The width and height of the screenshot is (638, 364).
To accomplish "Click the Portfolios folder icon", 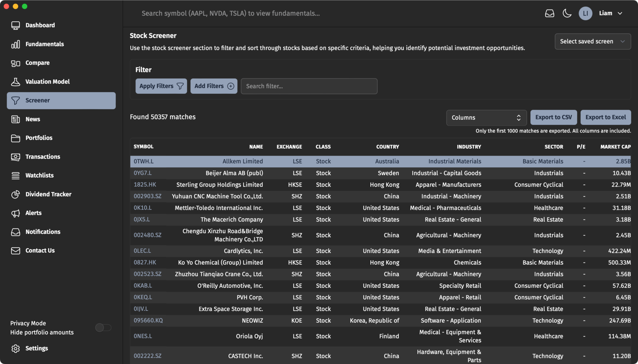I will click(15, 138).
